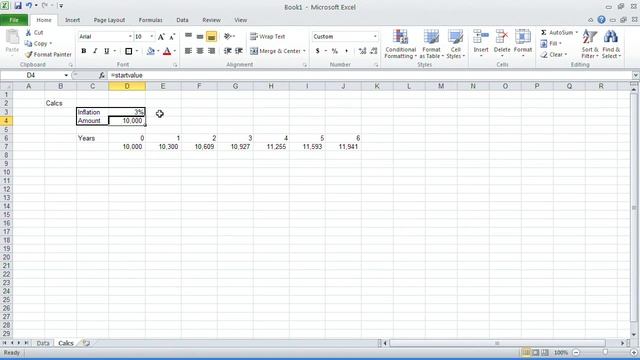
Task: Increase font size with the grow font icon
Action: pos(161,37)
